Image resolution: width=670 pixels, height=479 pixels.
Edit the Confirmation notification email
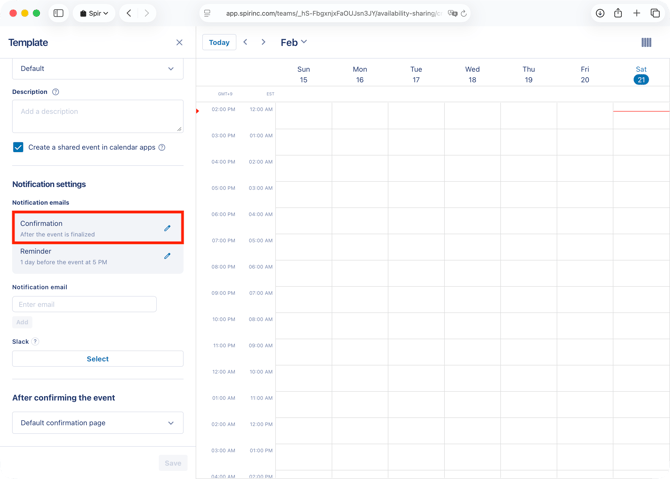tap(167, 228)
